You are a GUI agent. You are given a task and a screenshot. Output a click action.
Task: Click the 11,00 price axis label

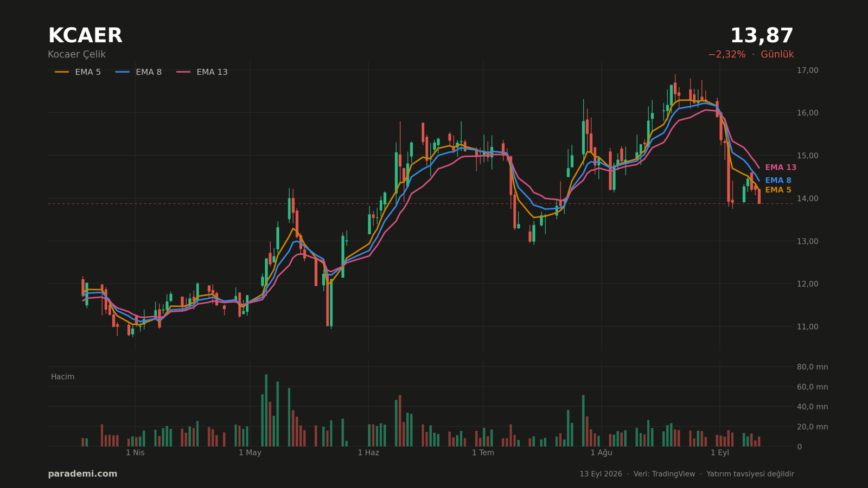point(808,327)
